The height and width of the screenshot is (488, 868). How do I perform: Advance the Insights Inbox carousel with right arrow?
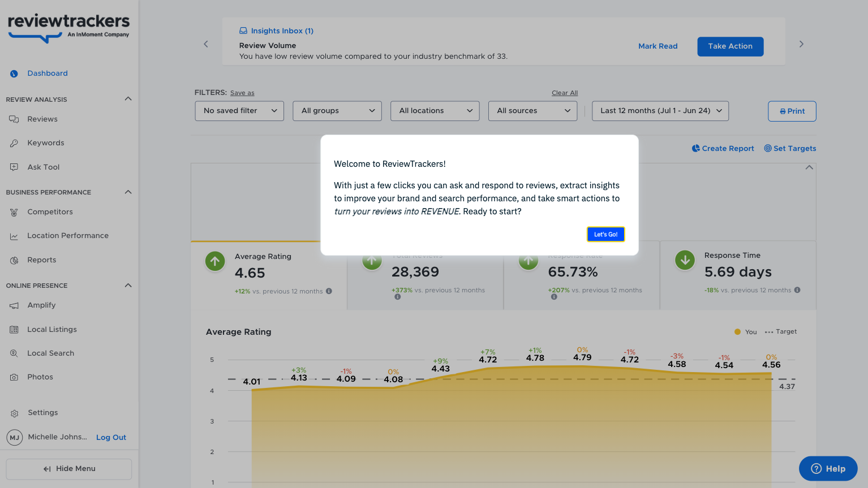[801, 44]
